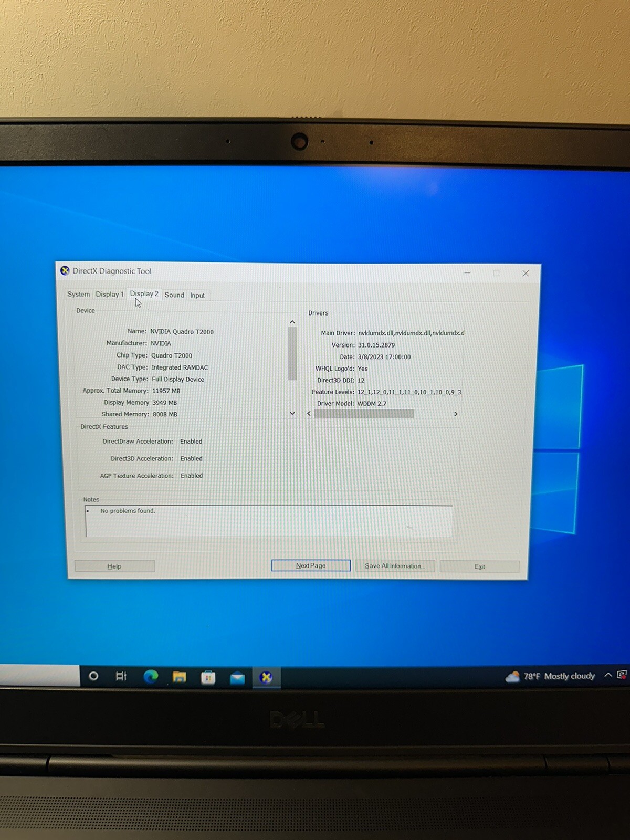Exit the diagnostic tool

coord(479,566)
